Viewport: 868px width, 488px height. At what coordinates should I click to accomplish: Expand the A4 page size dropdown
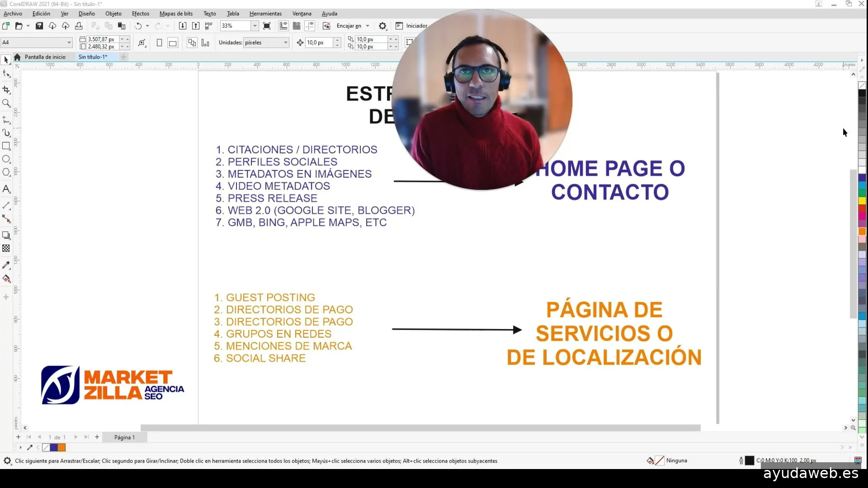pyautogui.click(x=69, y=42)
